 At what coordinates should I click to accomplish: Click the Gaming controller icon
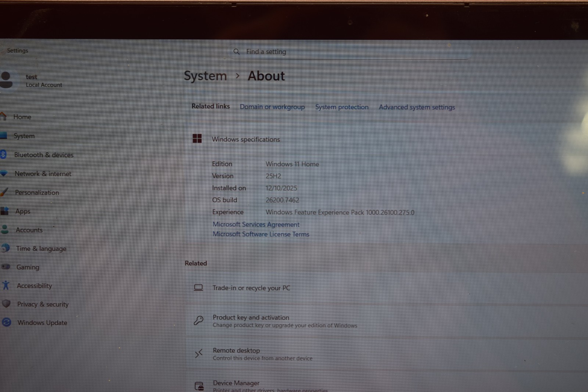pyautogui.click(x=6, y=267)
